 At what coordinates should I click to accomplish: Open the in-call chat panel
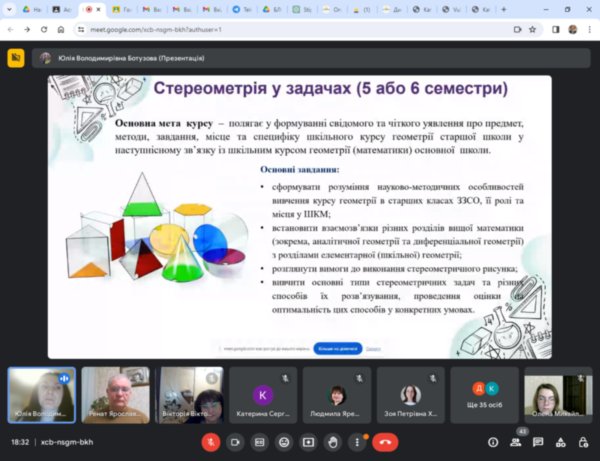(538, 441)
